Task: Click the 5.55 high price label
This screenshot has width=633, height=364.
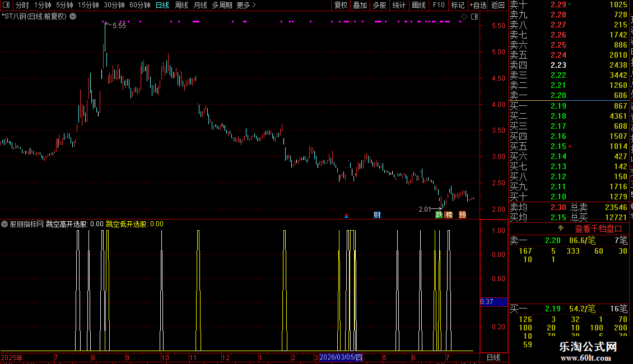Action: [119, 25]
